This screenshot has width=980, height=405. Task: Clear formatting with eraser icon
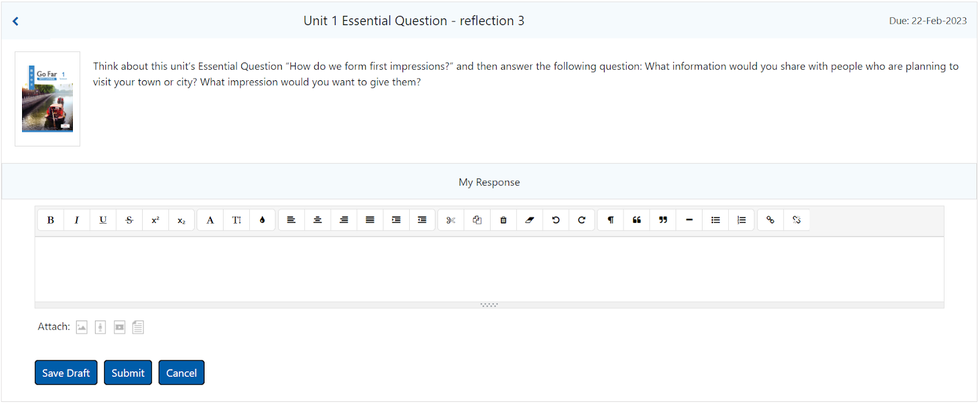530,220
